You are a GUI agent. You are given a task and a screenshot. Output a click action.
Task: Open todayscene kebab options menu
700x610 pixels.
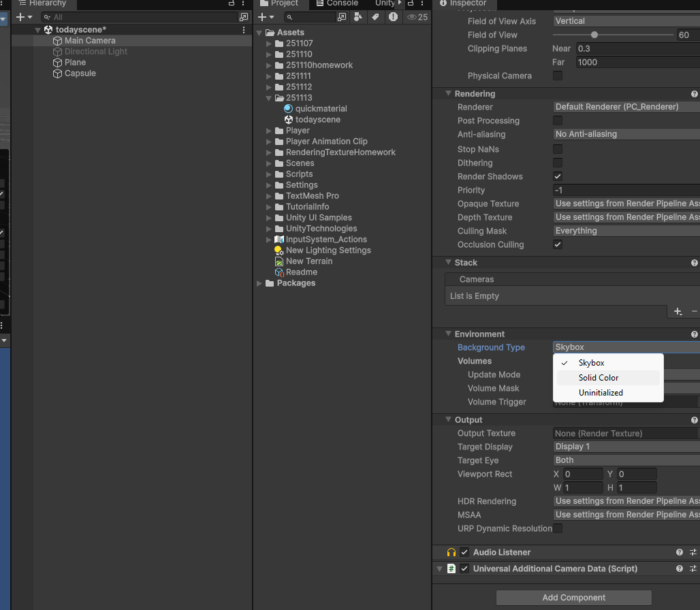[x=244, y=30]
